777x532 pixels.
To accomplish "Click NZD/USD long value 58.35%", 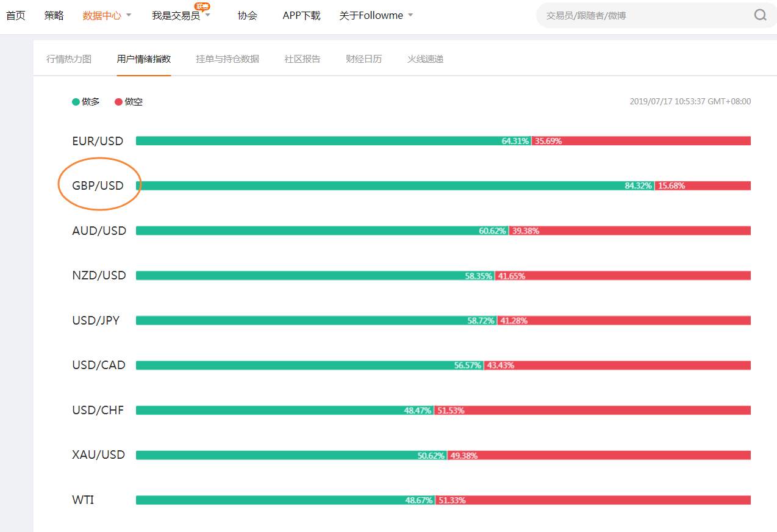I will coord(479,276).
